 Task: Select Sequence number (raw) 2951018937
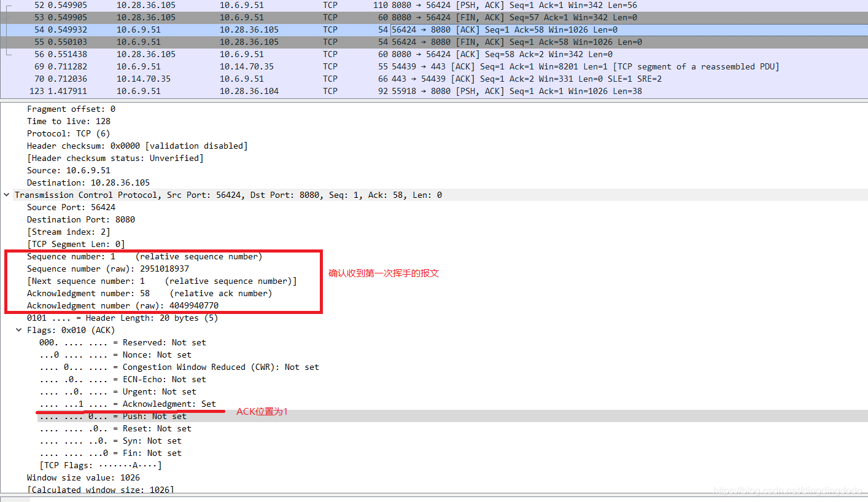coord(108,269)
